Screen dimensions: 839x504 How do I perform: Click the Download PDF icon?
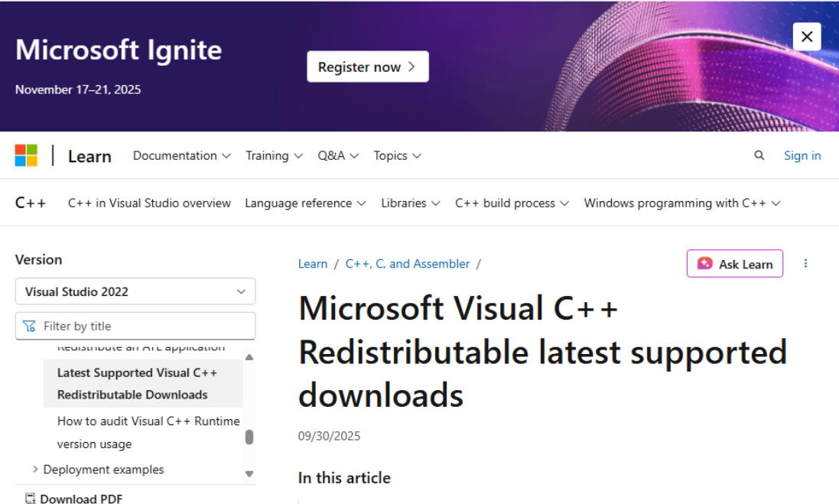[x=30, y=499]
